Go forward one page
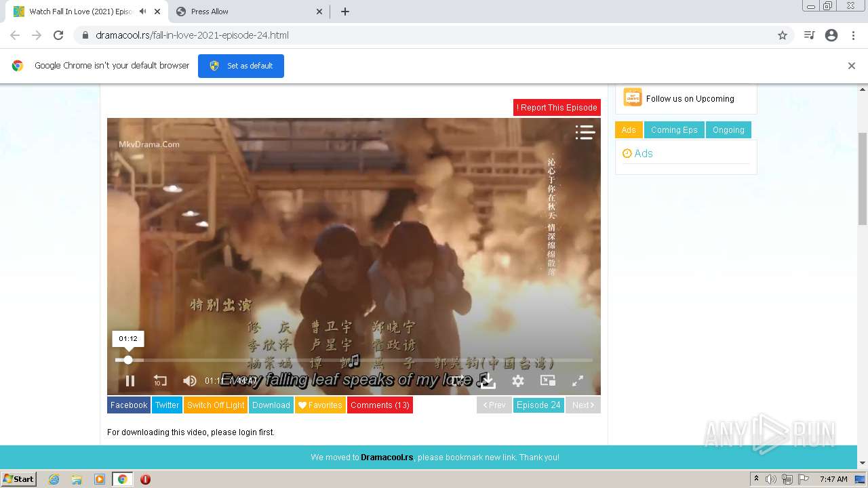Screen dimensions: 868x488 [37, 35]
